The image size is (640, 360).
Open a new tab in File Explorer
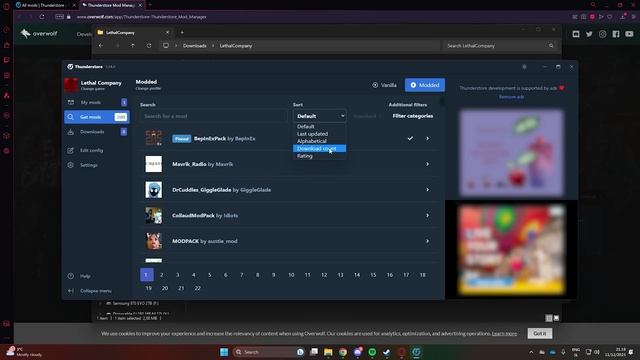click(x=182, y=32)
